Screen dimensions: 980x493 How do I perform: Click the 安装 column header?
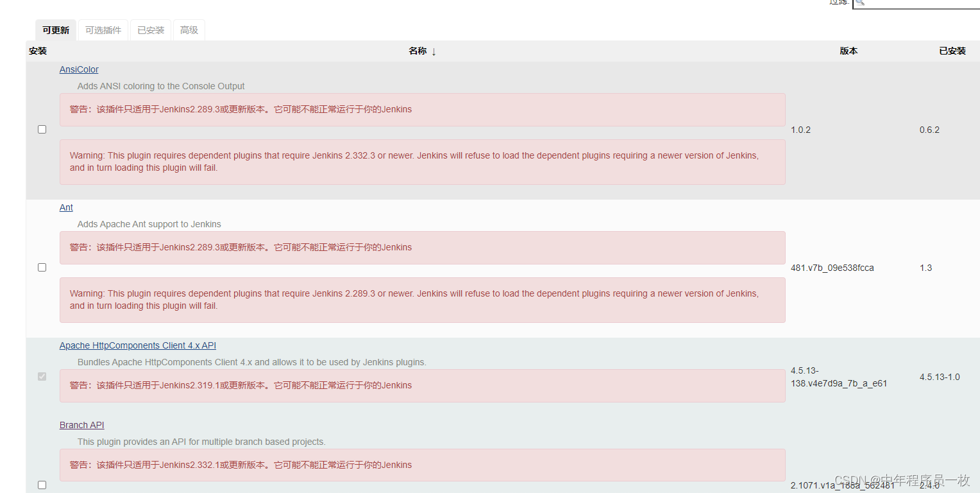click(x=38, y=51)
